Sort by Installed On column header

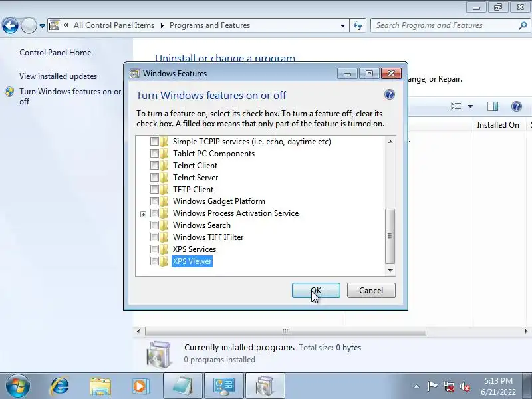[497, 125]
